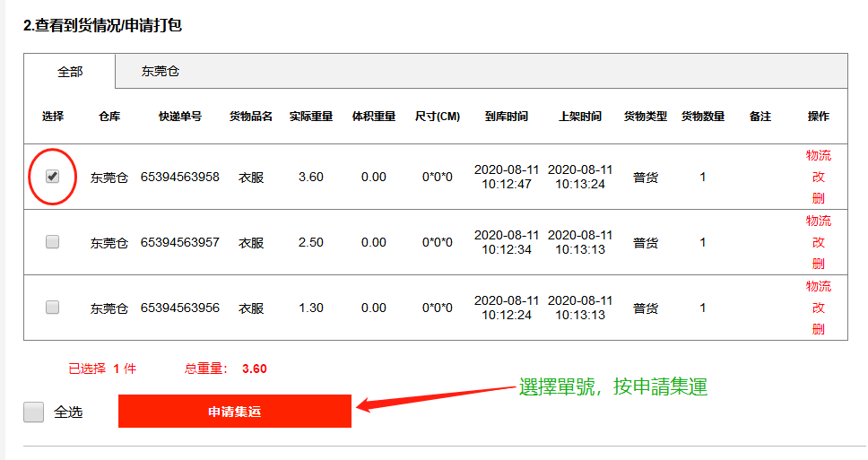Image resolution: width=868 pixels, height=460 pixels.
Task: Click 物流 link for parcel 65394563958
Action: click(818, 155)
